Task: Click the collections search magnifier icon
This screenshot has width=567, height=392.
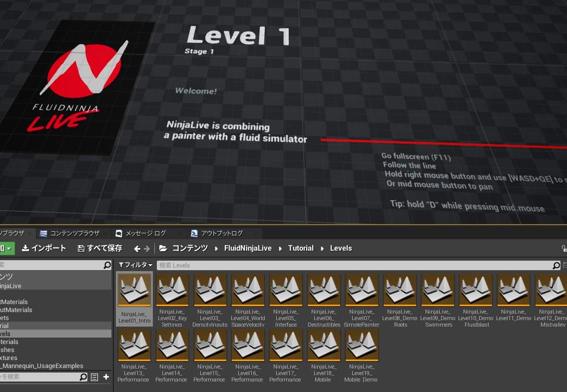Action: 83,377
